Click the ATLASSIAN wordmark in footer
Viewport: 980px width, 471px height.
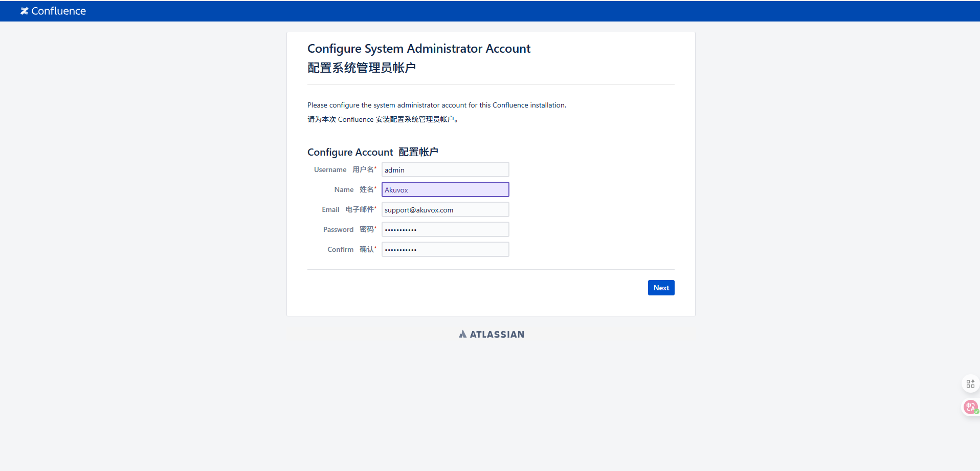click(x=497, y=334)
